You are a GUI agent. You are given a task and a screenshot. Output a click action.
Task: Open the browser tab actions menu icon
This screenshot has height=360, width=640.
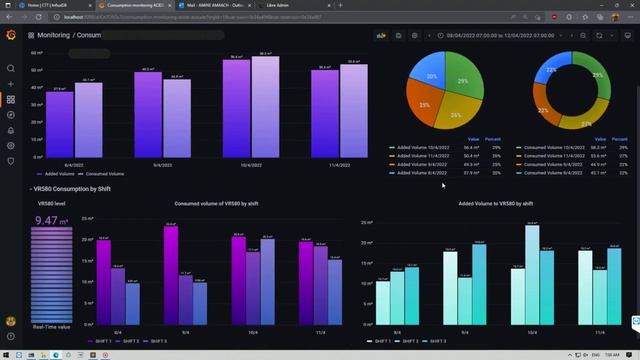[8, 5]
